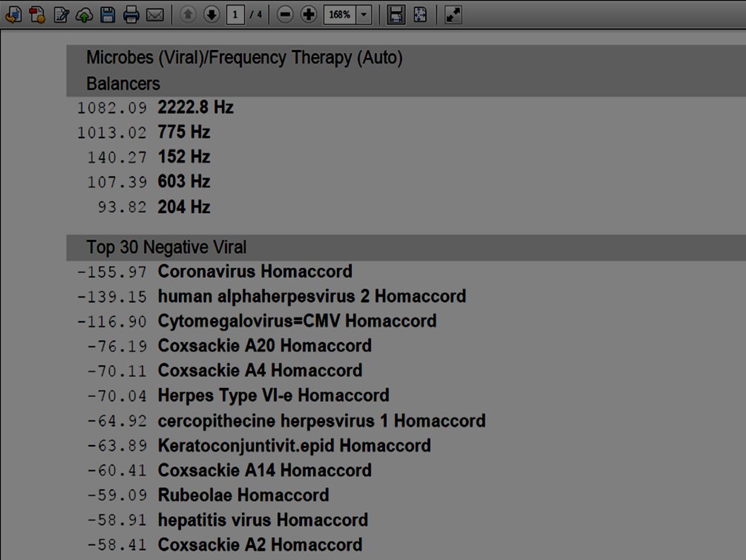Click hepatitis virus Homaccord
Viewport: 746px width, 560px height.
263,520
